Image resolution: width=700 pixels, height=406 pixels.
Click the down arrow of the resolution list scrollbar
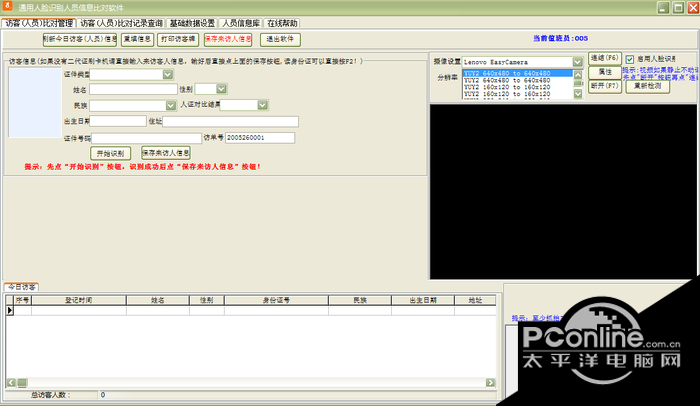tap(578, 94)
